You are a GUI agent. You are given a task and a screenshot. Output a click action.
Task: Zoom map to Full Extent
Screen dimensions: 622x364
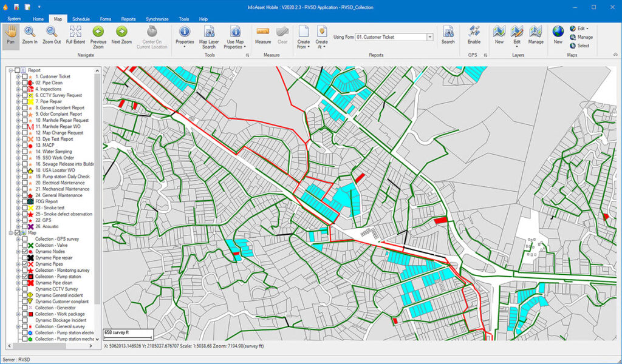pos(75,35)
